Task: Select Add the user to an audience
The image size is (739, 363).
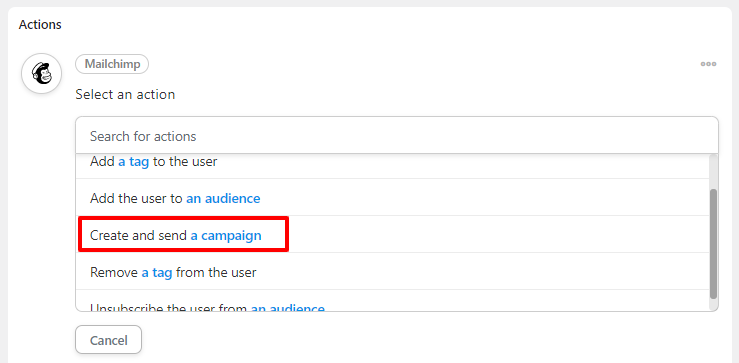Action: 393,198
